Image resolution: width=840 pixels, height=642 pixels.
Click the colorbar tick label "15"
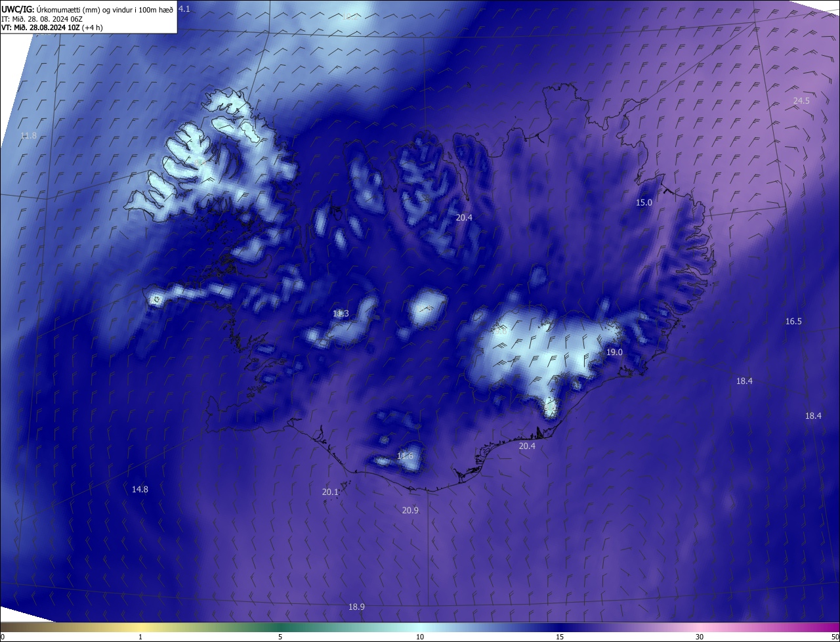tap(560, 637)
